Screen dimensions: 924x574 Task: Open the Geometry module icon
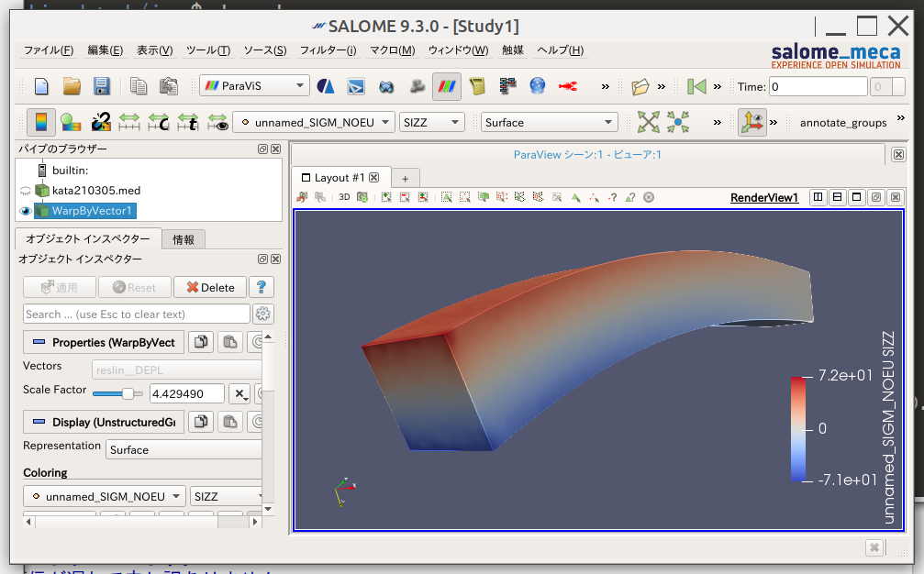click(x=355, y=86)
